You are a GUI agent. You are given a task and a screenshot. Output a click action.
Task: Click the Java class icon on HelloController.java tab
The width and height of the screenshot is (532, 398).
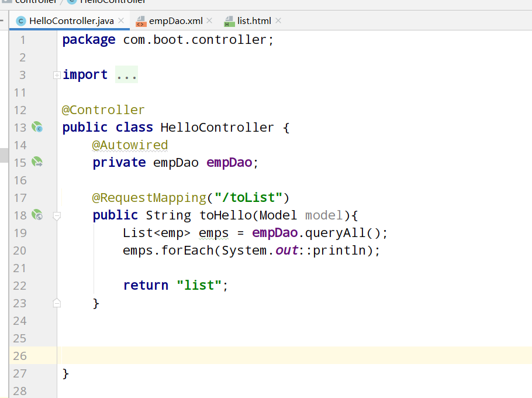point(21,21)
